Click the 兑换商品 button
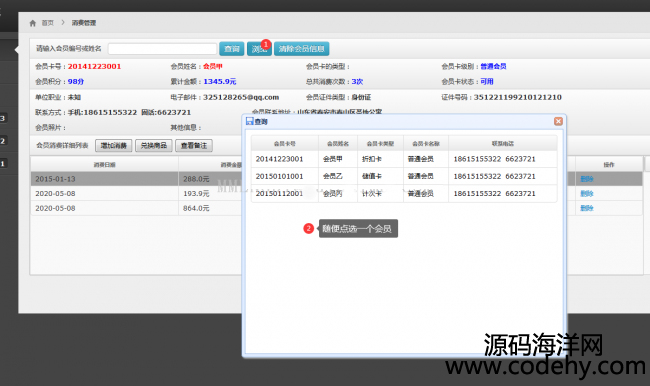Screen dimensions: 650x386 pos(154,146)
